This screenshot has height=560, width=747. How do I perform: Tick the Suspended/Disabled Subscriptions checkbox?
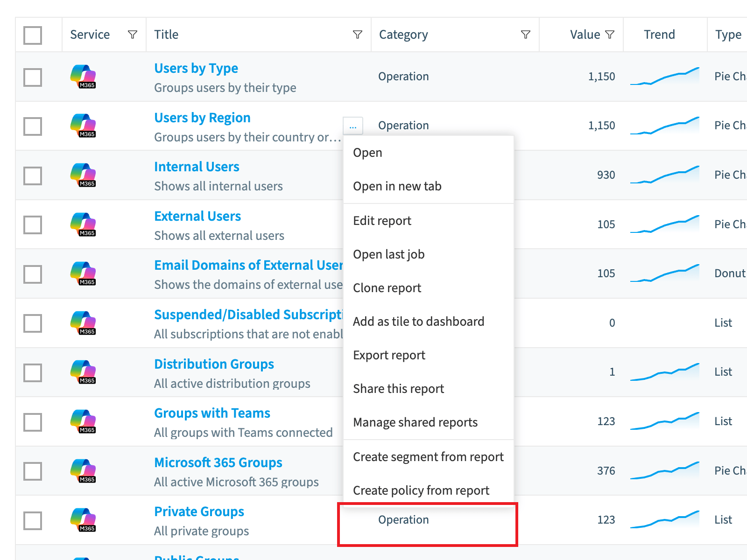point(33,323)
